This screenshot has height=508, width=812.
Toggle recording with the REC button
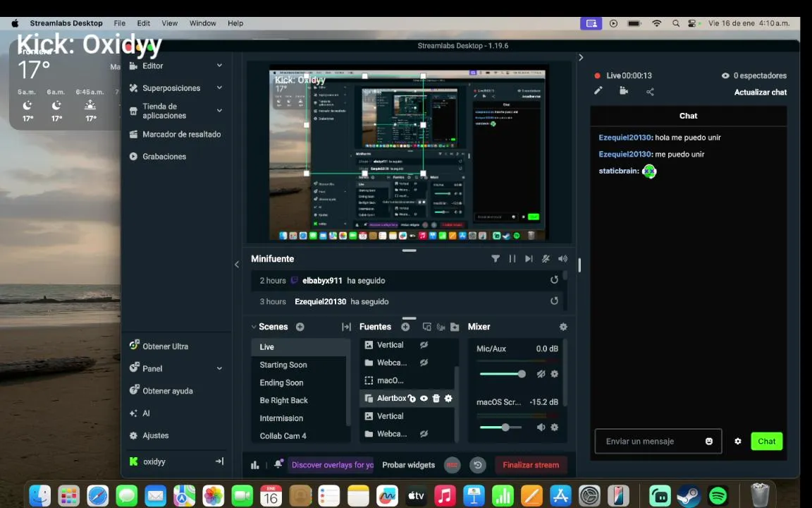(x=453, y=465)
